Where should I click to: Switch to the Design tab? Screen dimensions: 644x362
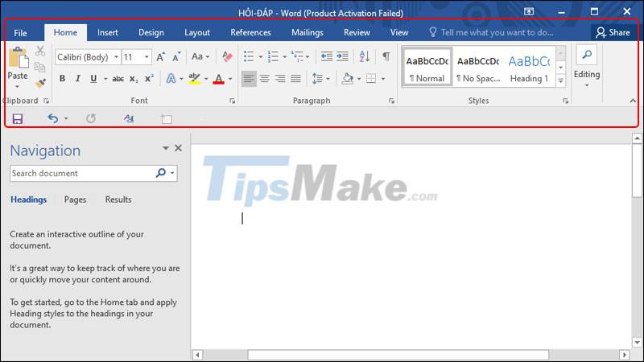[x=151, y=32]
